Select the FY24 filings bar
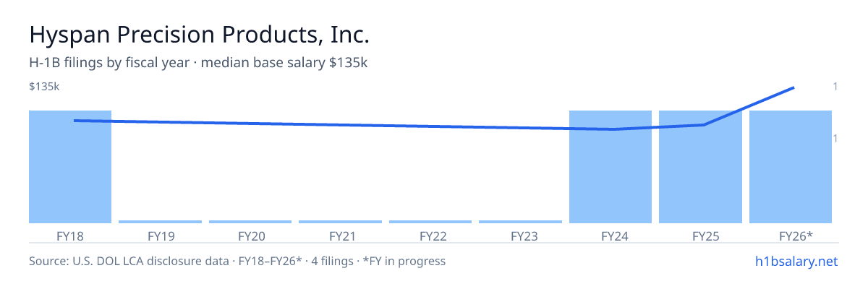 coord(610,167)
